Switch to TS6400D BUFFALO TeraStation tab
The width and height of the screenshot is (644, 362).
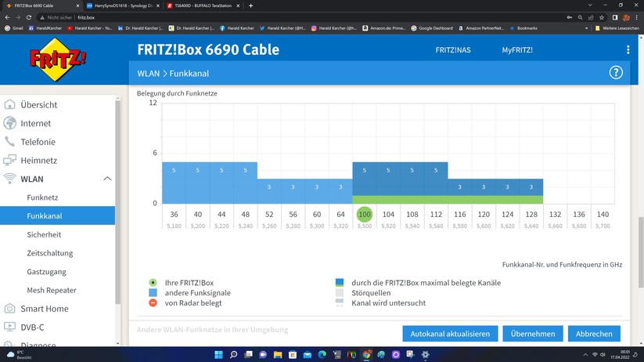click(x=203, y=5)
